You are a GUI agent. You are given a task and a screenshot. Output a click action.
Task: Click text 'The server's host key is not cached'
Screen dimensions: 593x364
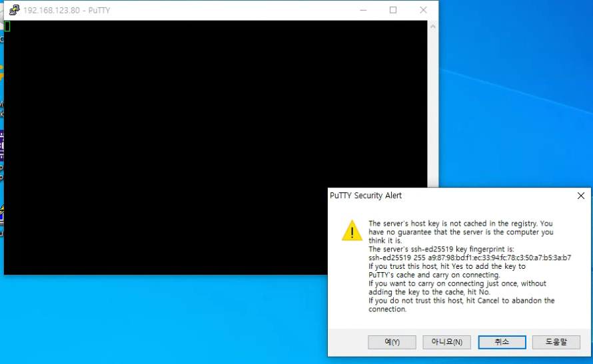pos(427,224)
